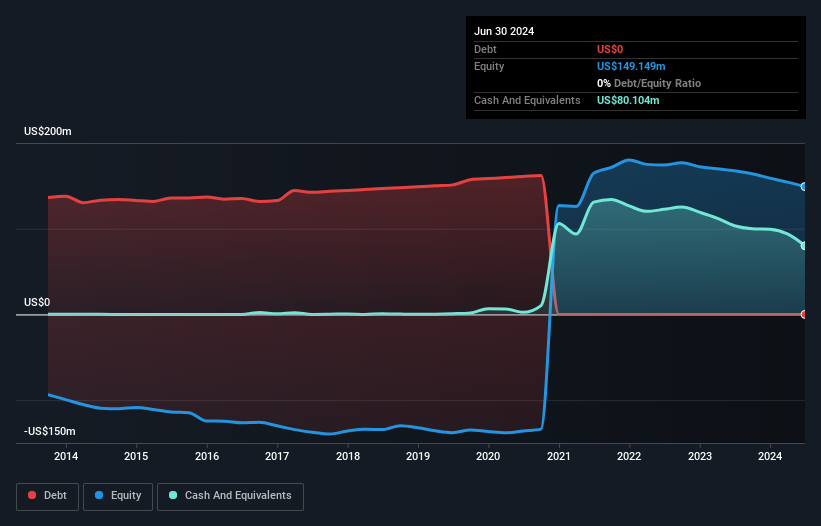The width and height of the screenshot is (821, 526).
Task: Select the red Debt endpoint marker
Action: (x=804, y=315)
